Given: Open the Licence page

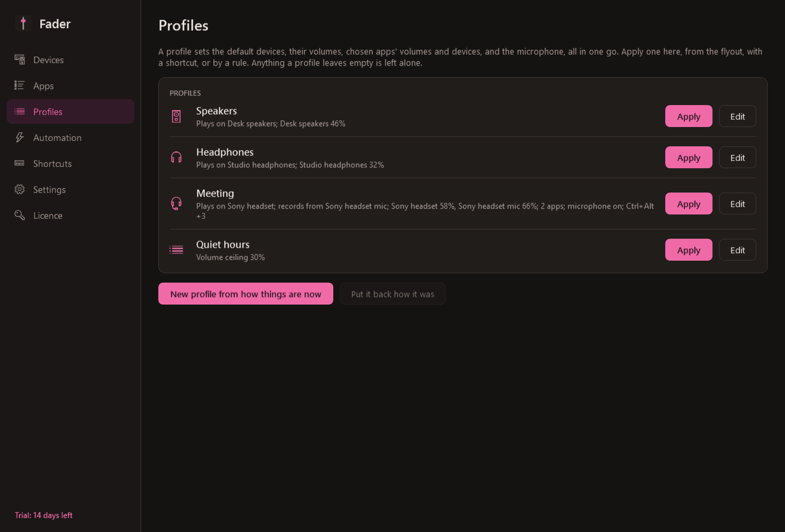Looking at the screenshot, I should click(x=71, y=215).
